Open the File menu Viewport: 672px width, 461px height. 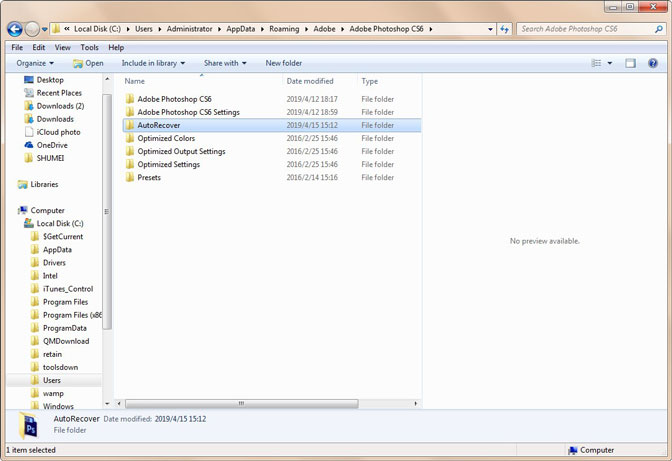(x=17, y=48)
